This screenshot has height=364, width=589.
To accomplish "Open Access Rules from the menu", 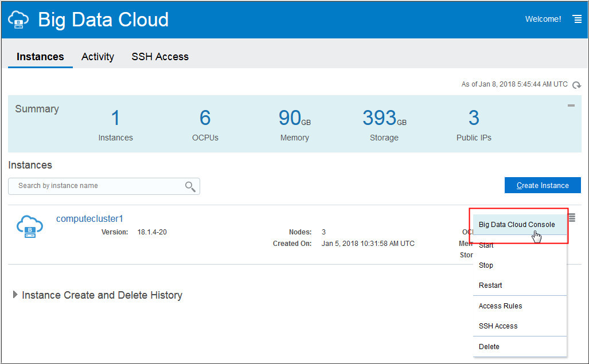I will [x=500, y=306].
